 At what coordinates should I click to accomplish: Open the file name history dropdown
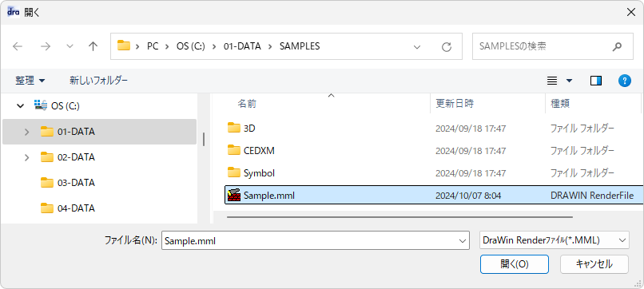[x=462, y=241]
